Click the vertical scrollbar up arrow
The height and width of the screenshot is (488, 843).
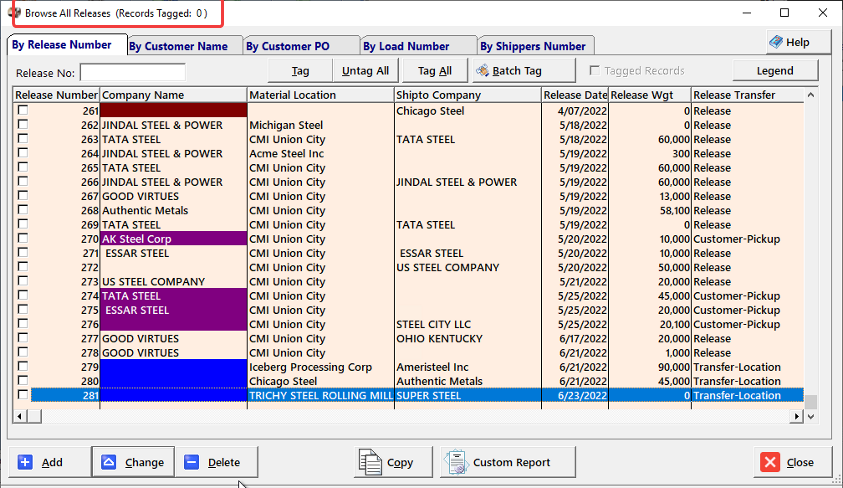click(811, 95)
